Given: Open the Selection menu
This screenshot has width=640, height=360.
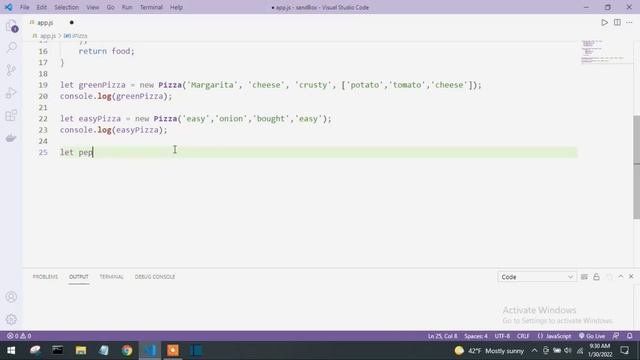Looking at the screenshot, I should (66, 7).
